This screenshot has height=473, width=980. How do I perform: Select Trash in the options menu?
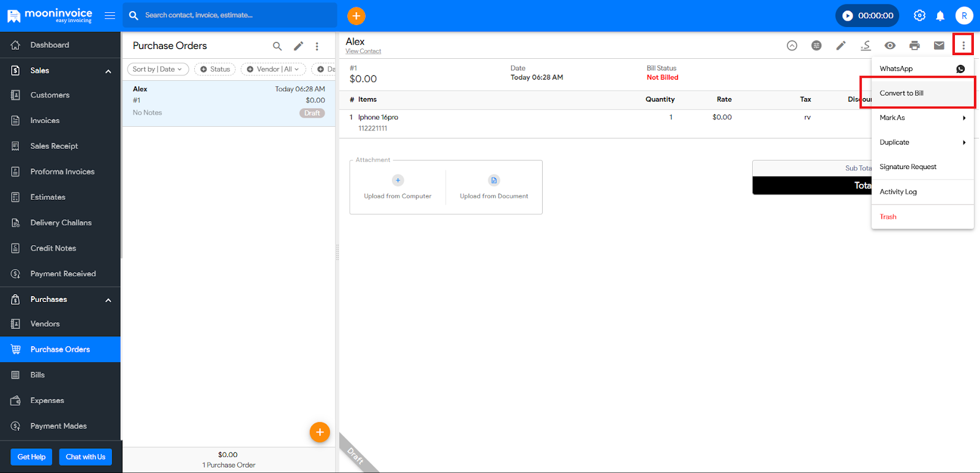point(922,217)
